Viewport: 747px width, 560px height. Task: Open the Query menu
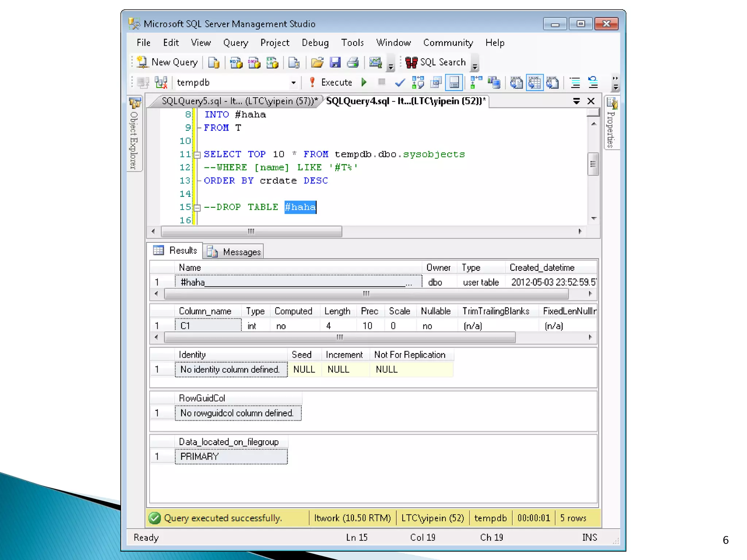click(235, 43)
